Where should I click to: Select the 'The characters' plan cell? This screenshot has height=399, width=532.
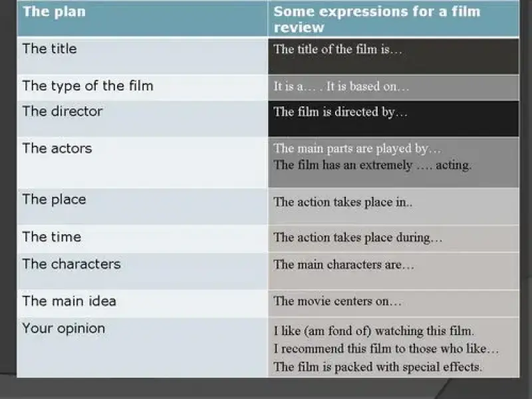71,264
